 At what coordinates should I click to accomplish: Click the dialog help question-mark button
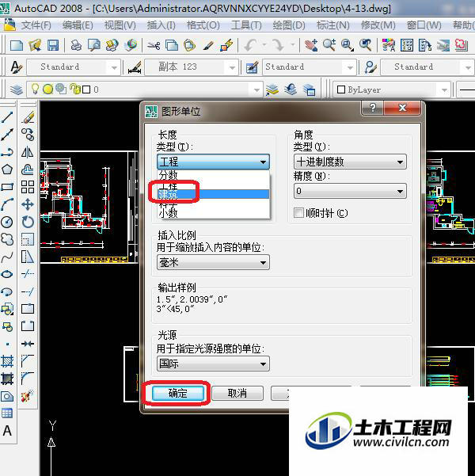tap(373, 108)
